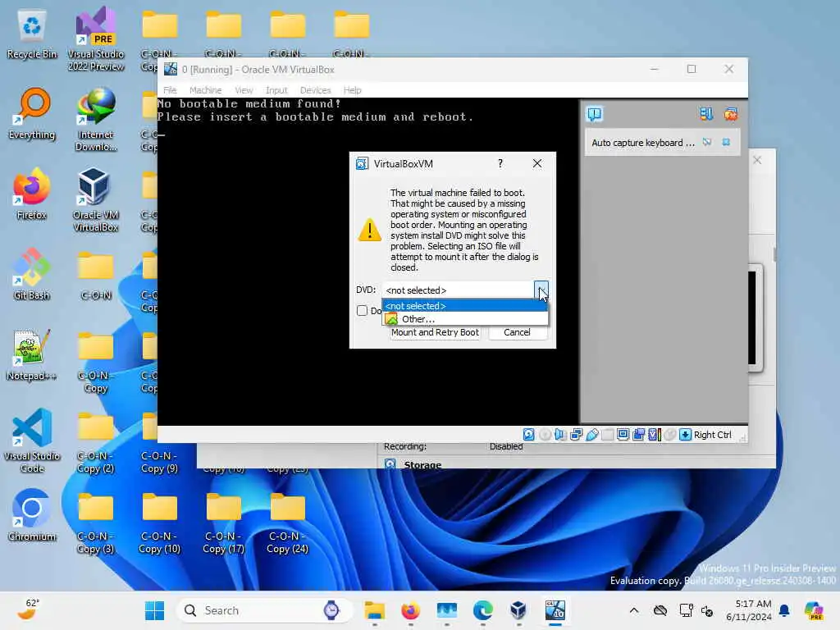Viewport: 840px width, 630px height.
Task: Click Mount and Retry Boot button
Action: coord(435,332)
